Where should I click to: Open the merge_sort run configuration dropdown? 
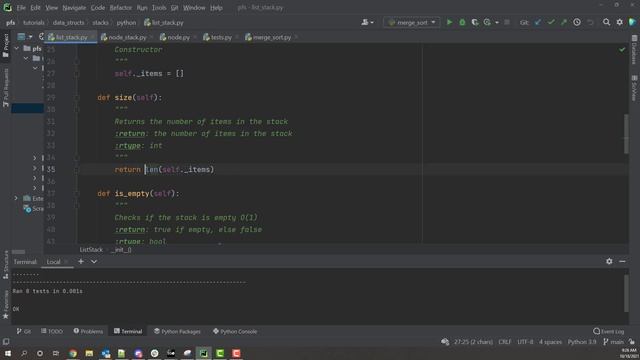412,22
